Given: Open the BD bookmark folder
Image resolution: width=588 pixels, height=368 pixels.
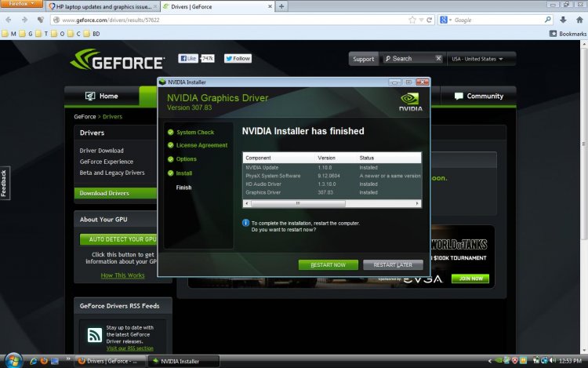Looking at the screenshot, I should tap(92, 34).
